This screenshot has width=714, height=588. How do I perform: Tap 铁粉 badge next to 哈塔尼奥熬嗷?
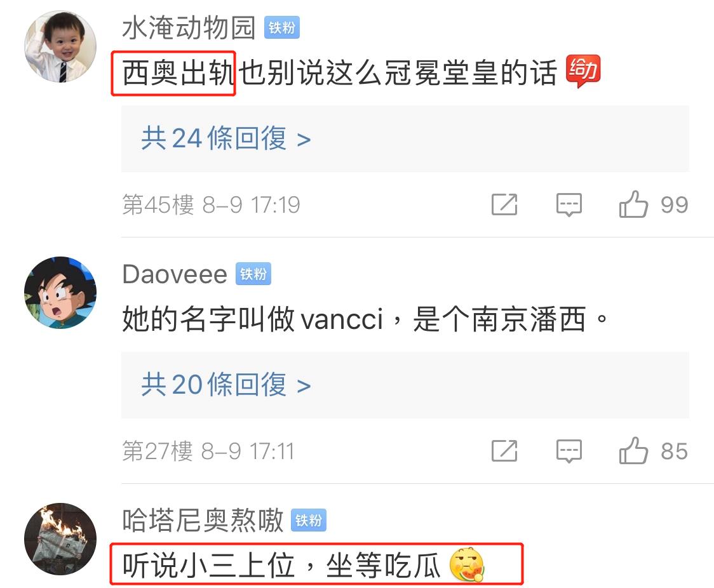[309, 519]
